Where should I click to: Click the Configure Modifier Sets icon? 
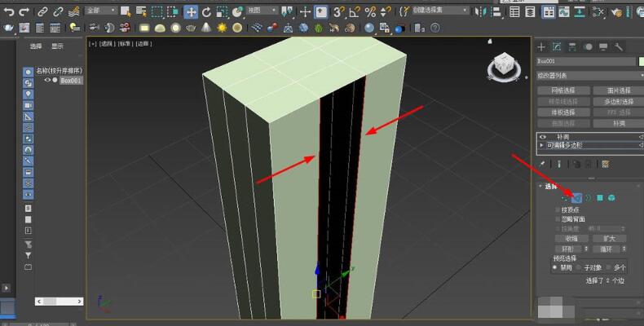point(605,165)
